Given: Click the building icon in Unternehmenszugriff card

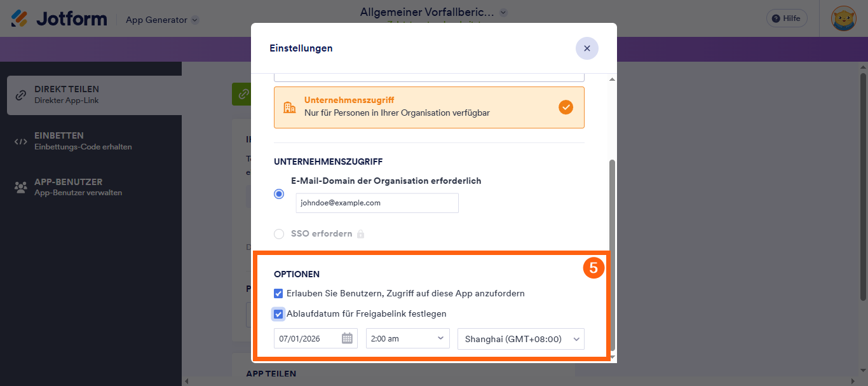Looking at the screenshot, I should click(290, 107).
